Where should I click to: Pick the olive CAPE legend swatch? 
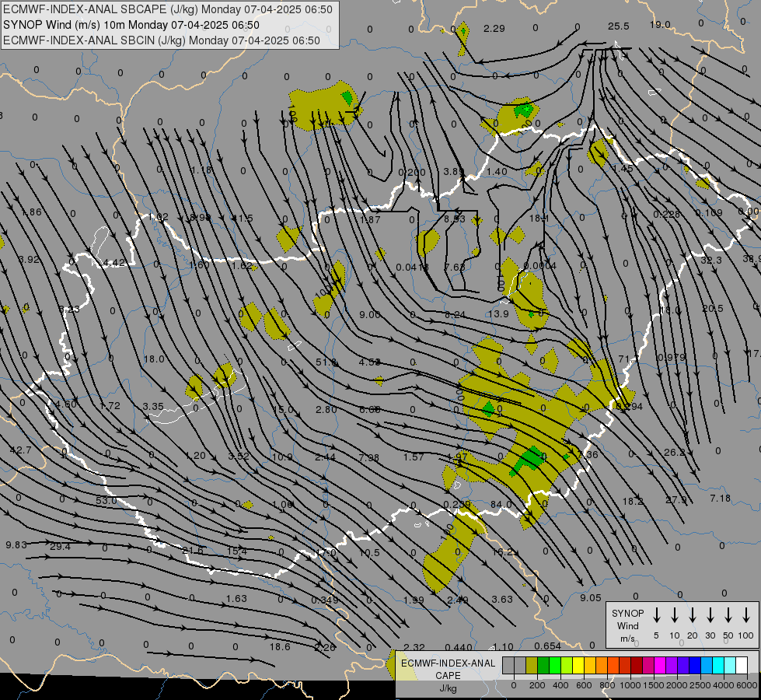click(x=532, y=666)
